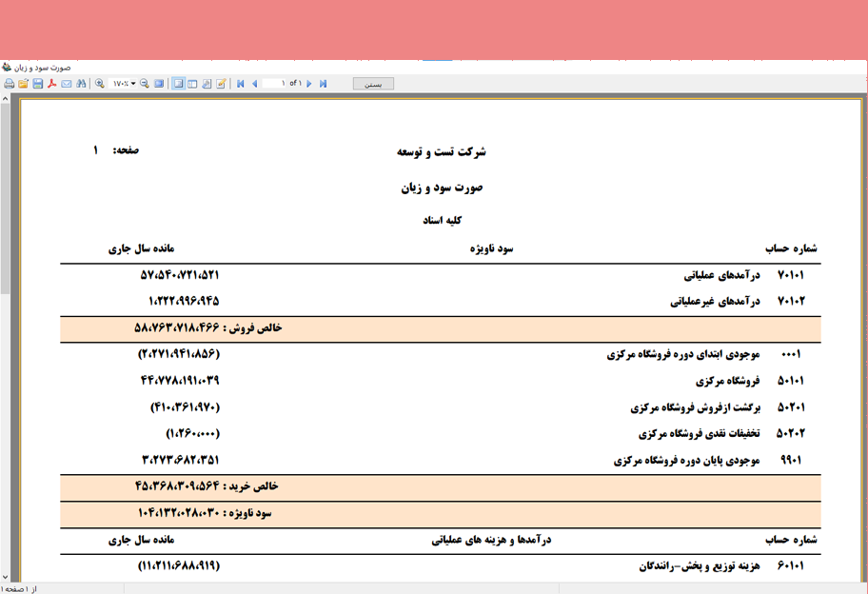Click account number ۷۰۱۰۱

click(x=791, y=275)
